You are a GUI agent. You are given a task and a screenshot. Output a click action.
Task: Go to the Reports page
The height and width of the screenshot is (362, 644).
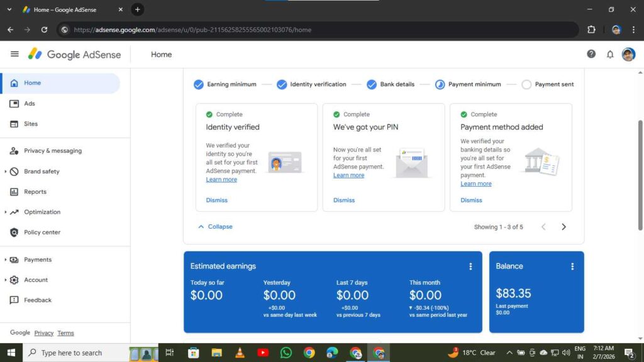[x=35, y=192]
